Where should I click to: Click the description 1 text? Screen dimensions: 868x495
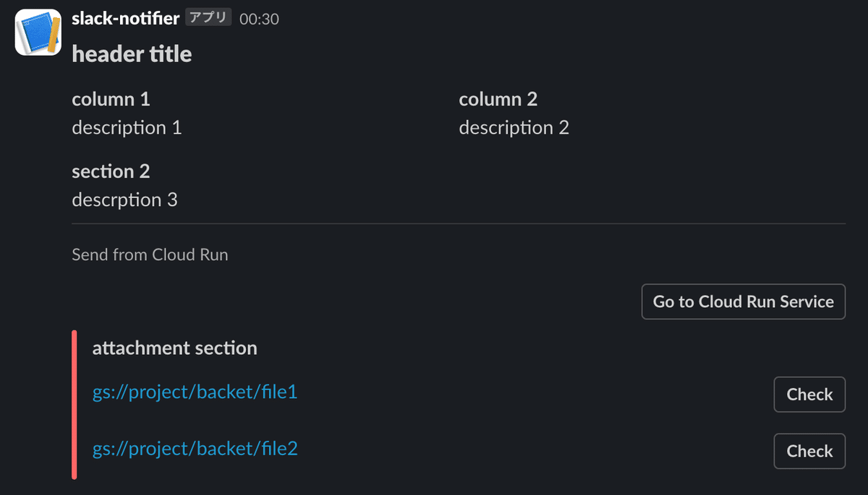tap(127, 128)
